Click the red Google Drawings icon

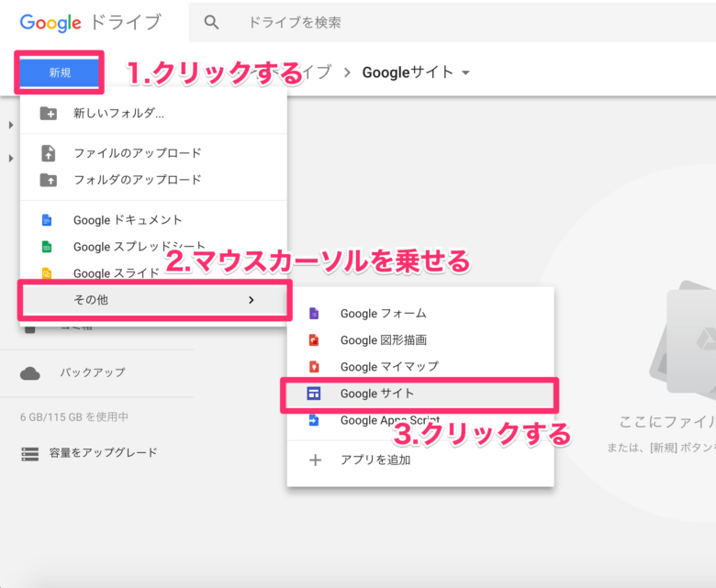point(314,339)
